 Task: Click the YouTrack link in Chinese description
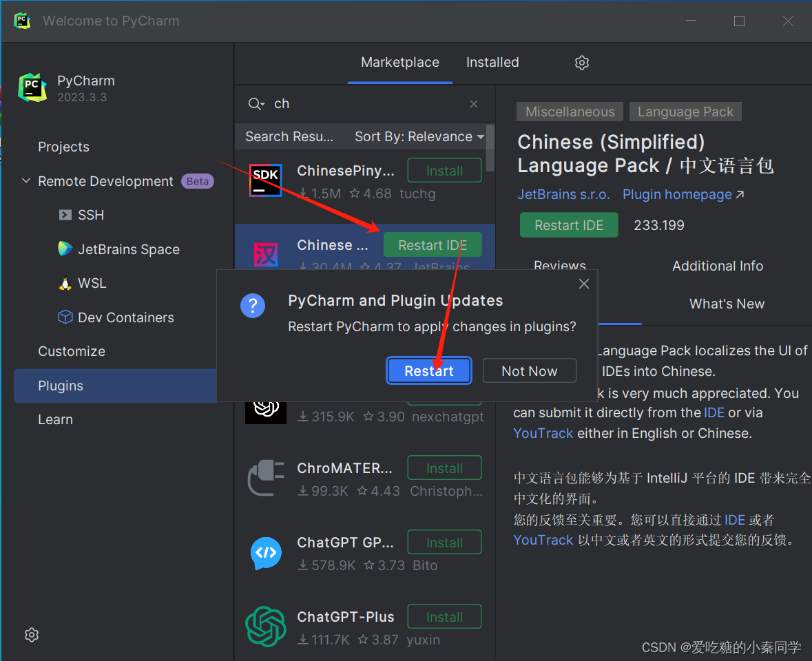543,540
